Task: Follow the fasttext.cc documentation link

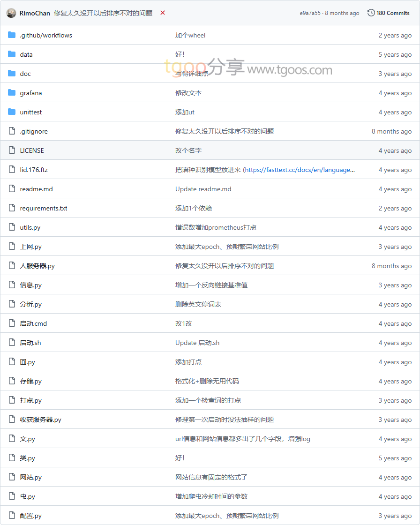Action: click(x=300, y=170)
